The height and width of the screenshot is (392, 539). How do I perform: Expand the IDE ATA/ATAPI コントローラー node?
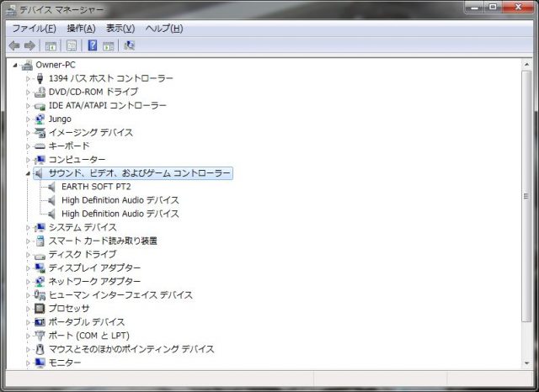pos(28,106)
